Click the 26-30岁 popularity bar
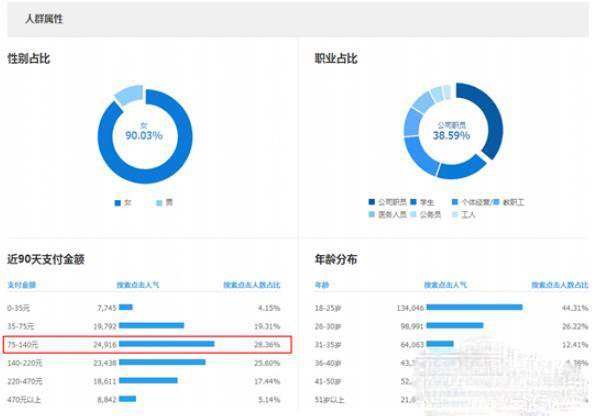The image size is (596, 416). (455, 325)
